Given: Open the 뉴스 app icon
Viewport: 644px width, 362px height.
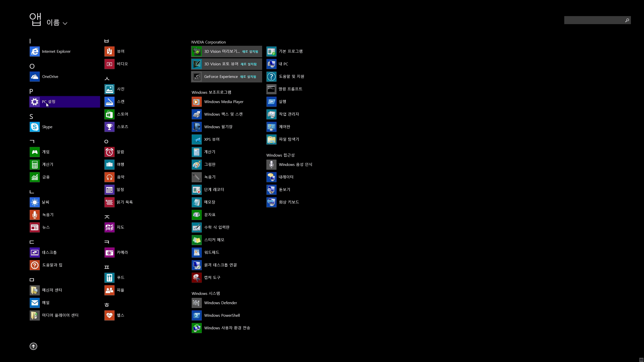Looking at the screenshot, I should tap(35, 228).
